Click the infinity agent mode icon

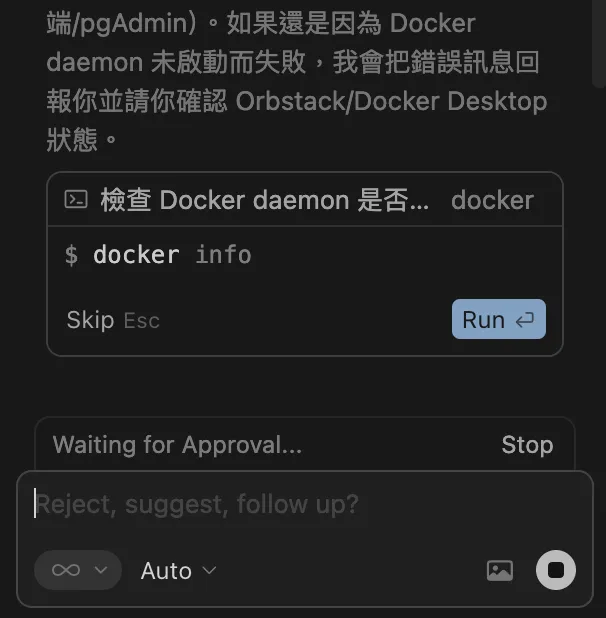[x=65, y=570]
